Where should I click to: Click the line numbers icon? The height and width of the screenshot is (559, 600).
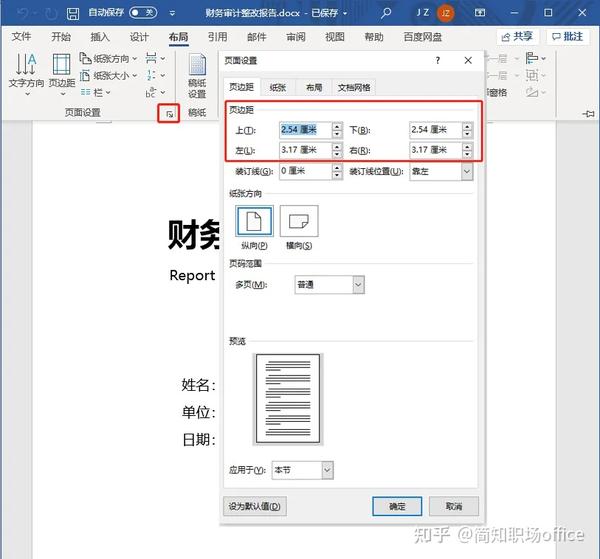pos(155,75)
